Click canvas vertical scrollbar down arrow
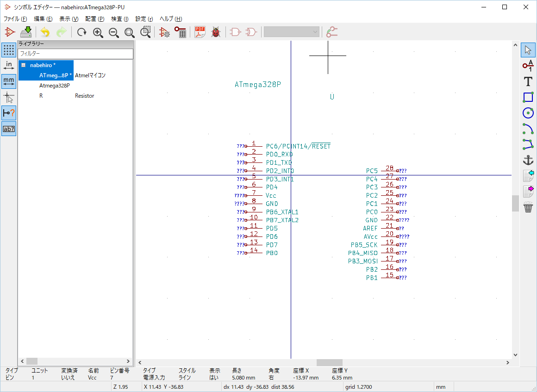Viewport: 537px width, 392px height. pyautogui.click(x=515, y=355)
